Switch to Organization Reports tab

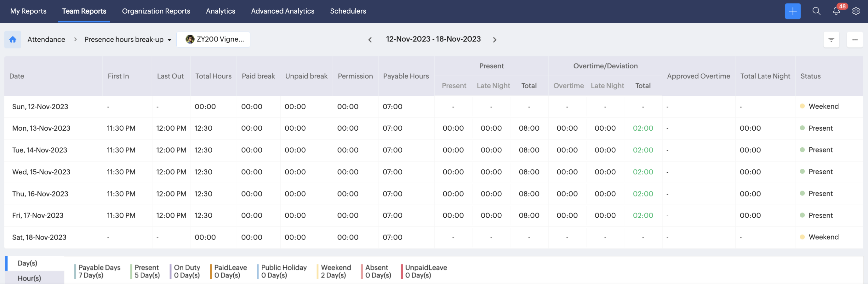pos(156,11)
